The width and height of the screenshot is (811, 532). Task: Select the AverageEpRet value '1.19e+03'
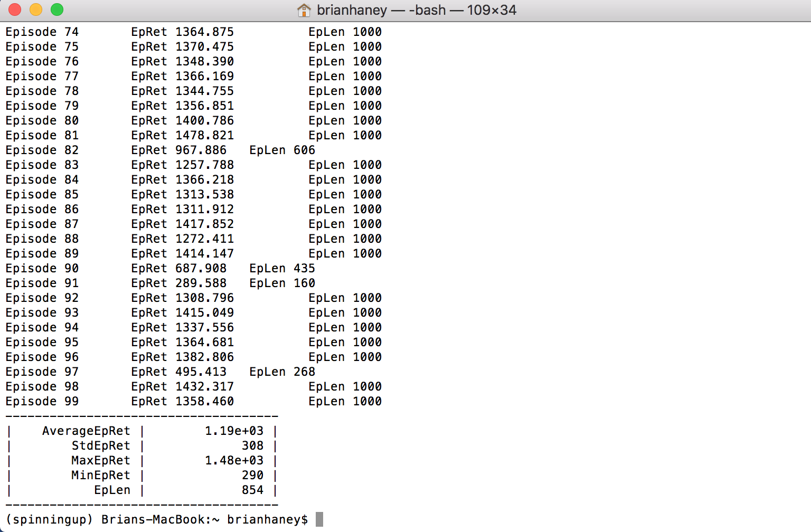click(x=234, y=431)
